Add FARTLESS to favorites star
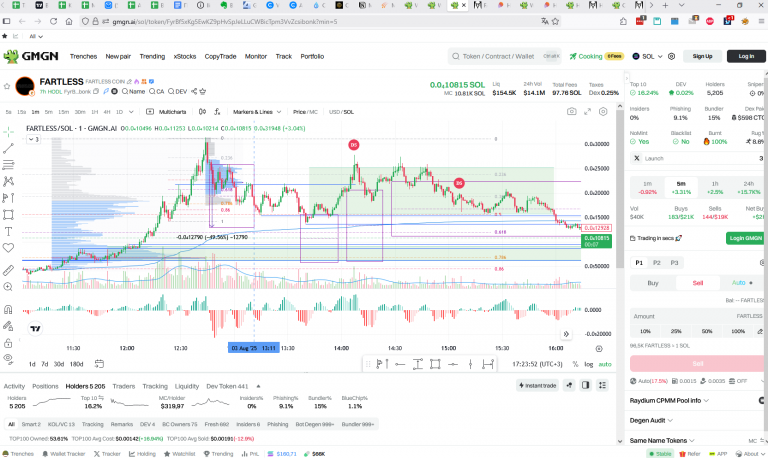The height and width of the screenshot is (458, 768). (x=7, y=86)
